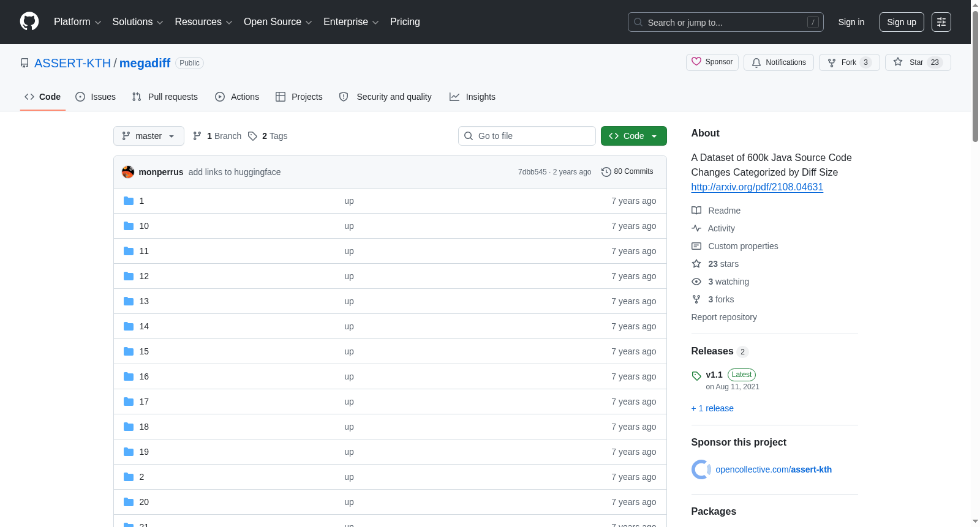Click the Sign in link

click(851, 22)
